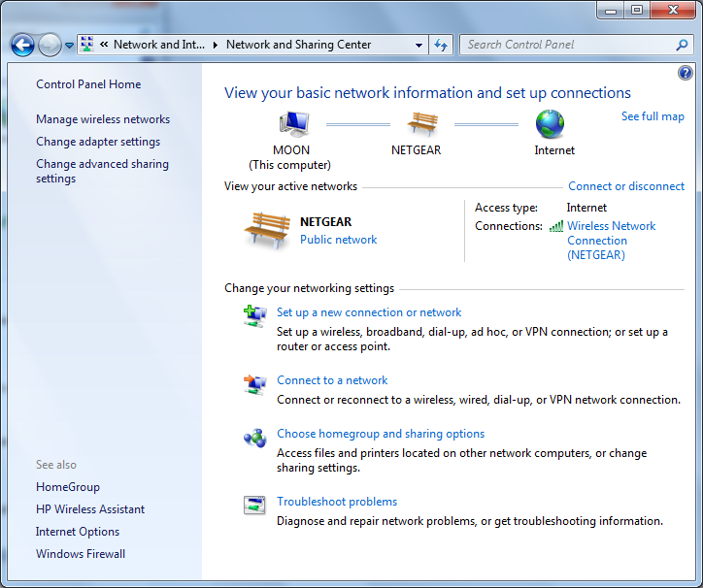Click the Internet globe icon
This screenshot has height=588, width=703.
(551, 124)
